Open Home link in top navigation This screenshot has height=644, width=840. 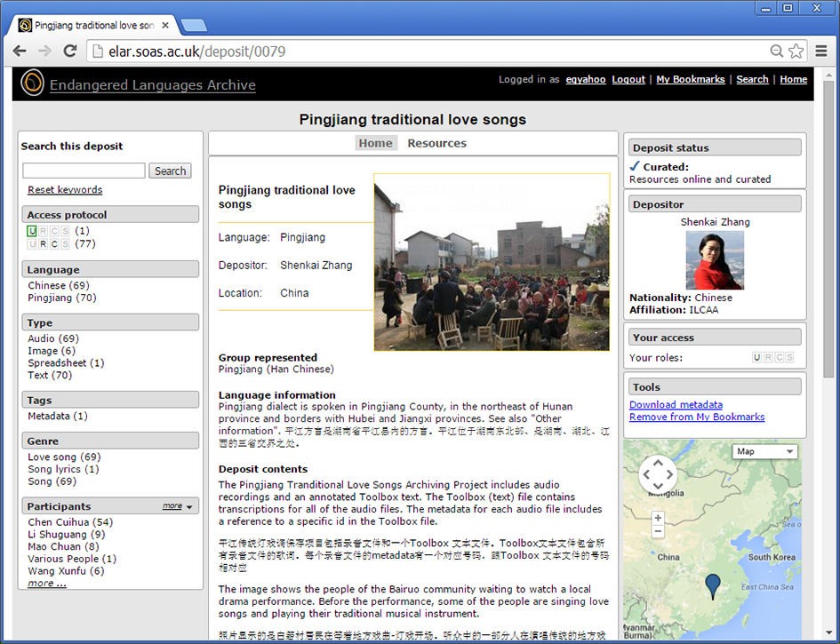[x=794, y=79]
